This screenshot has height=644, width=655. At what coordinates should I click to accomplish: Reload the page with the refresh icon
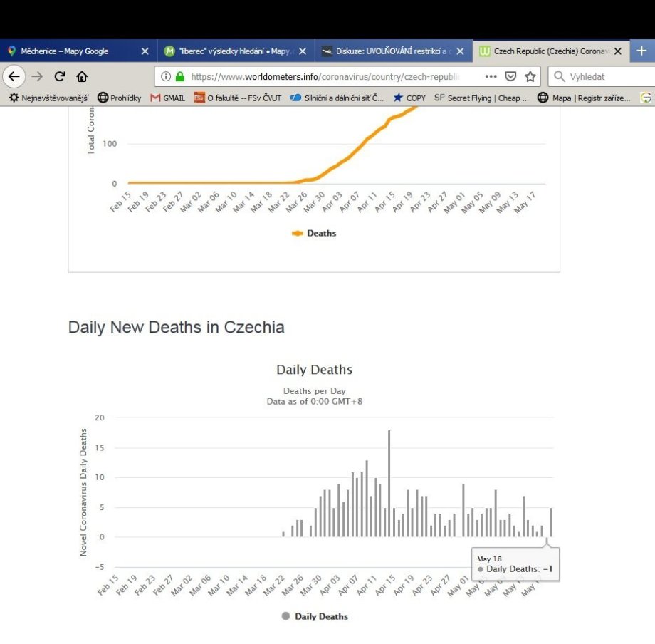click(x=60, y=76)
